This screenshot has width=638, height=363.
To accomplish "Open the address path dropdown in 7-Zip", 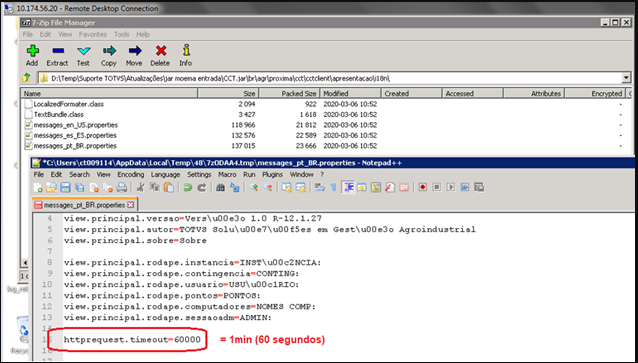I will point(626,77).
